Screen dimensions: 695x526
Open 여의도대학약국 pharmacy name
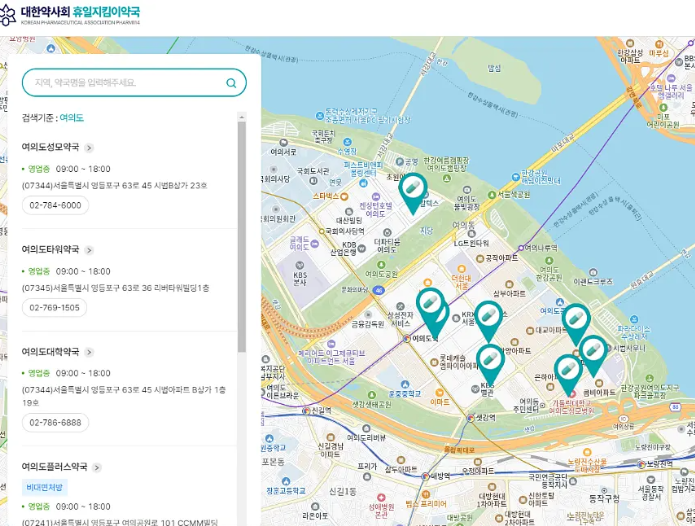coord(50,351)
